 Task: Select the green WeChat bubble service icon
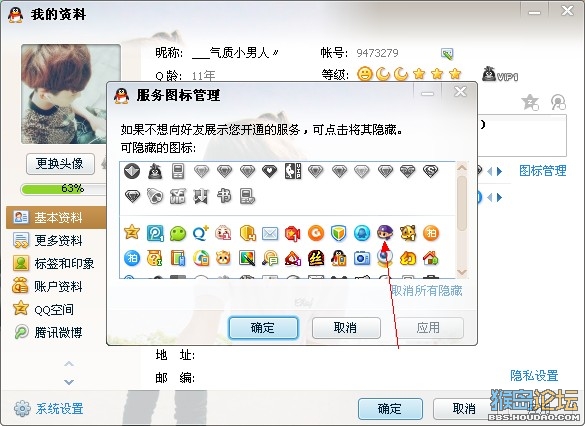point(178,234)
